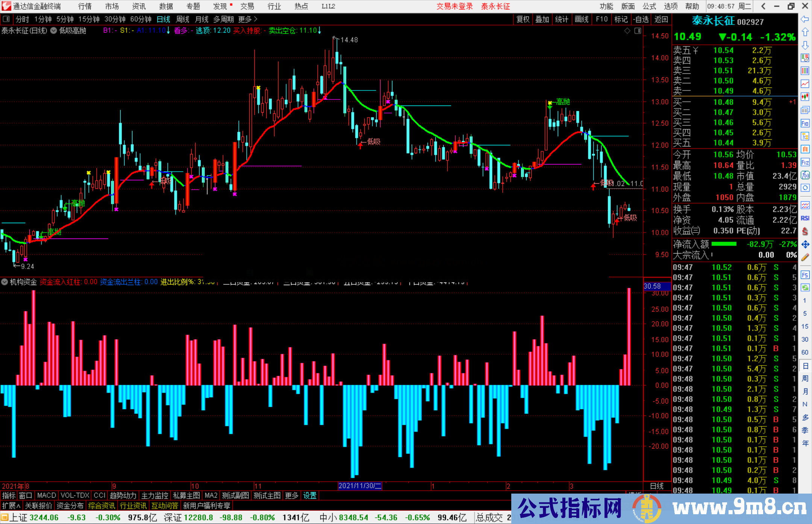The width and height of the screenshot is (812, 524).
Task: Open the candlestick chart sidebar icon
Action: 805,97
